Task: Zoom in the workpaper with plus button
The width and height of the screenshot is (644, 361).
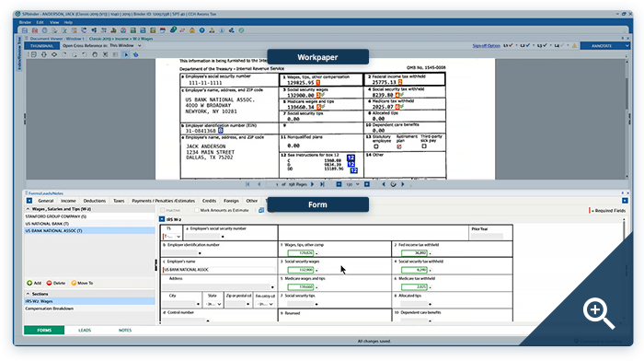Action: 367,184
